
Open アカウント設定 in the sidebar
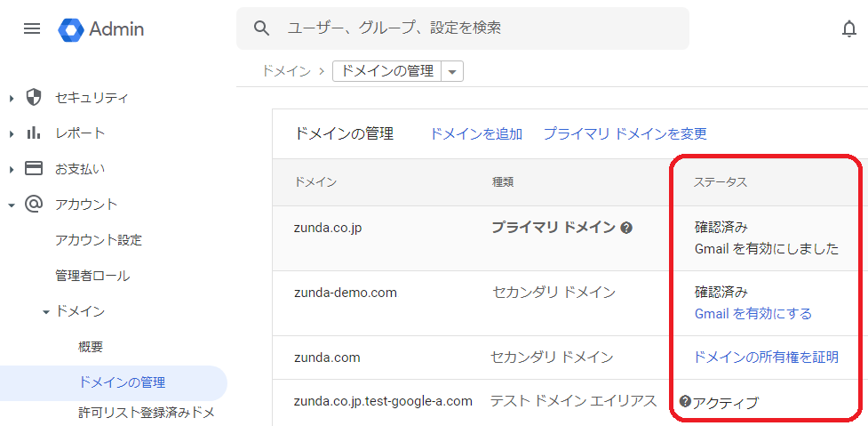point(99,240)
